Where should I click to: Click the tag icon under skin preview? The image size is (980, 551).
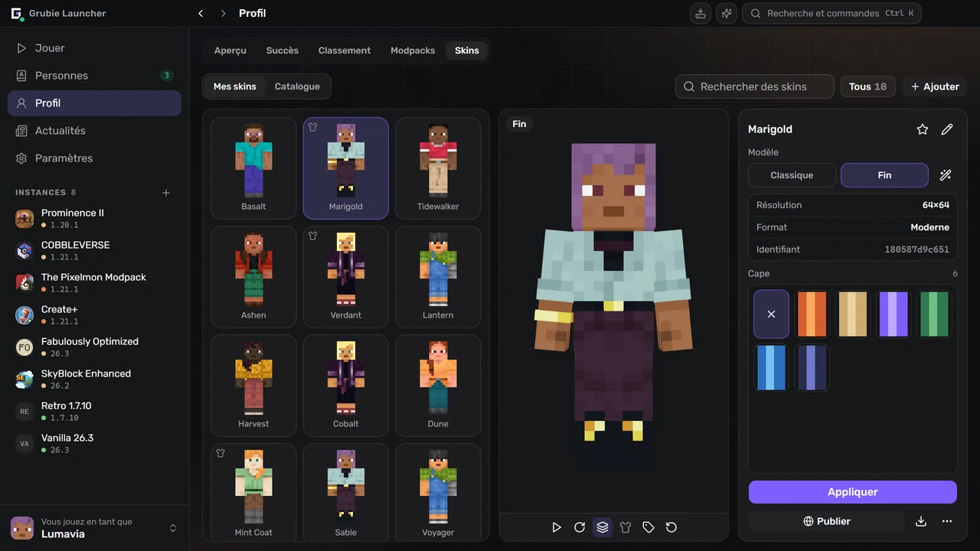pos(648,527)
